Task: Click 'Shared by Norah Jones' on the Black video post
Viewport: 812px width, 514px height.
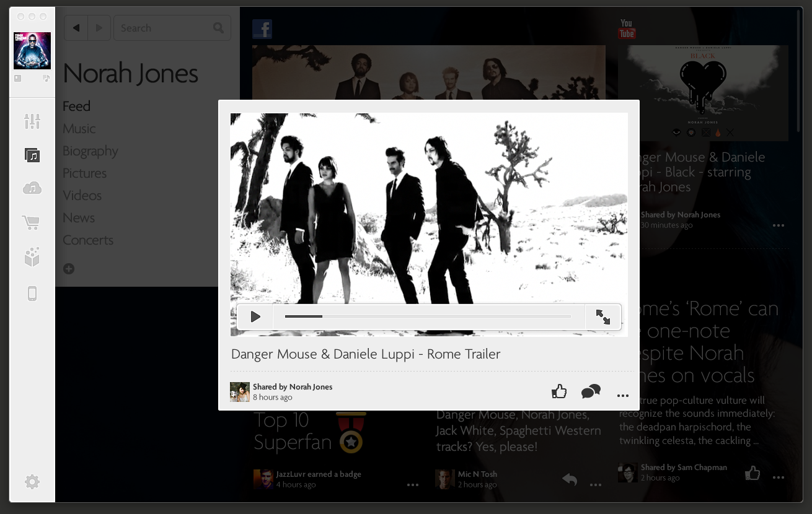Action: coord(681,215)
